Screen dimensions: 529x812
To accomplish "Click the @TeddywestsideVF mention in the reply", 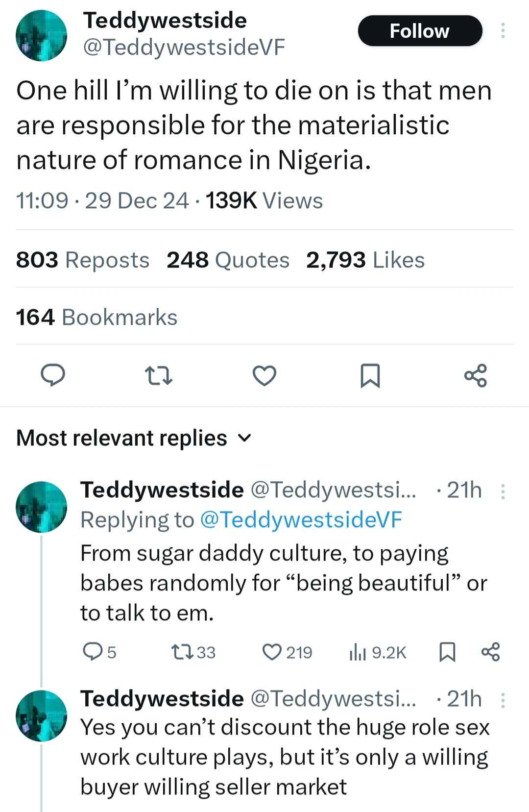I will [x=301, y=519].
